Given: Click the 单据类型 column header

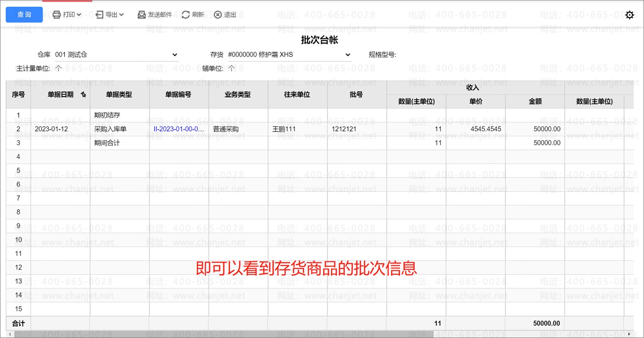Looking at the screenshot, I should click(x=119, y=95).
